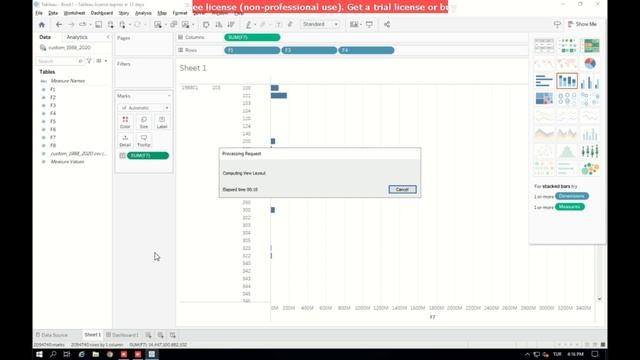Click the F3 pill on Rows shelf
Image resolution: width=640 pixels, height=360 pixels.
309,50
